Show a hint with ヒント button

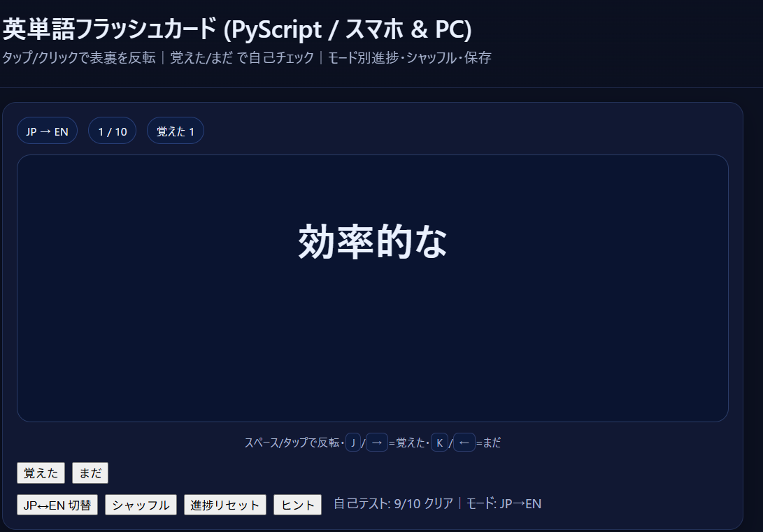click(x=297, y=505)
